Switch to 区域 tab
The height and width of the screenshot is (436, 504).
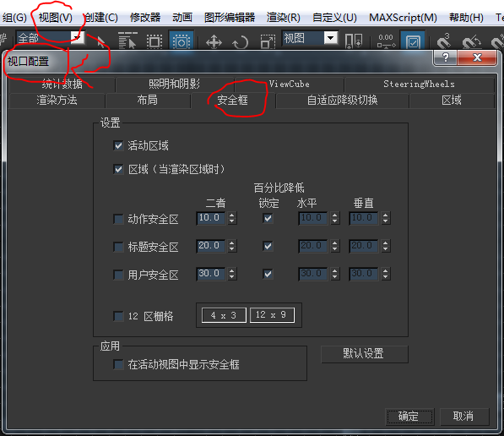[452, 100]
